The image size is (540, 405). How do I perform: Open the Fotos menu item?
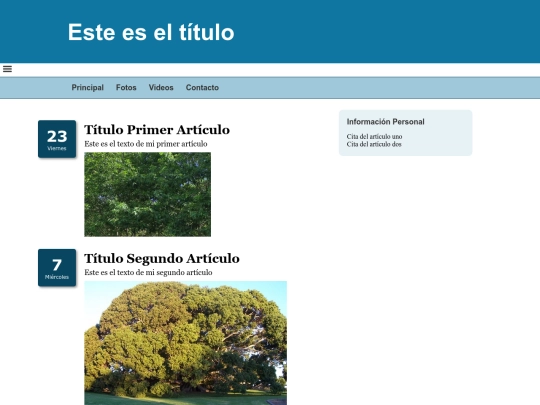click(126, 87)
